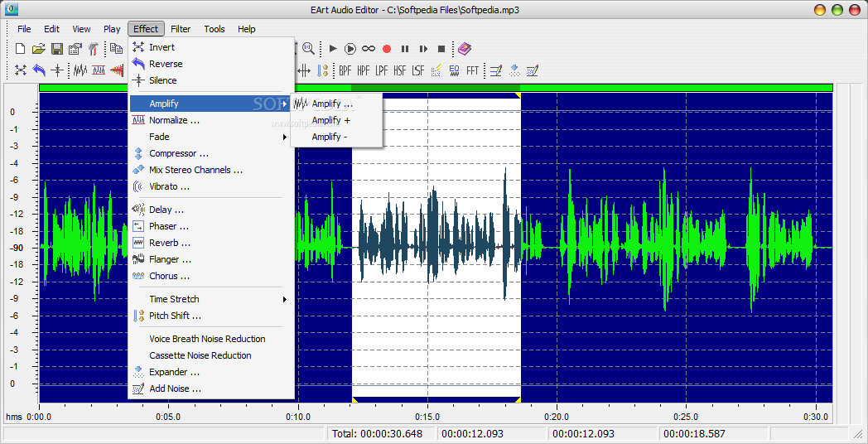Click the zoom 1:1 magnifier icon
This screenshot has width=868, height=444.
(x=308, y=49)
